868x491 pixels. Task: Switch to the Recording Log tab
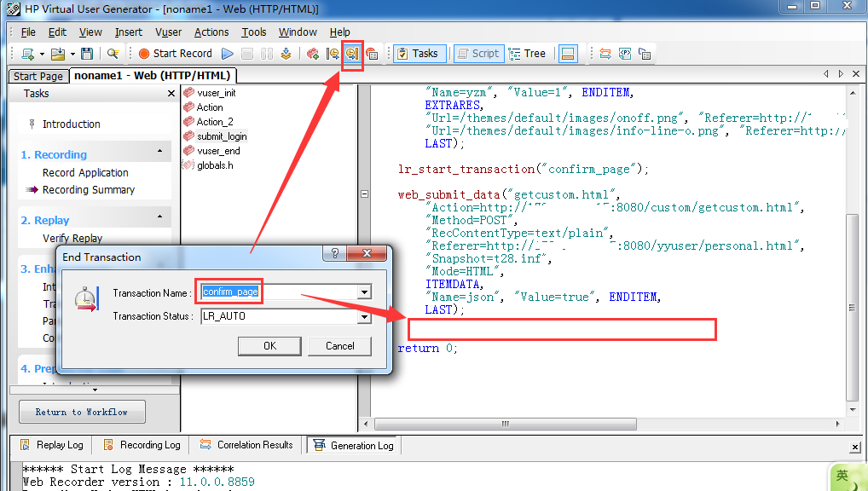142,445
